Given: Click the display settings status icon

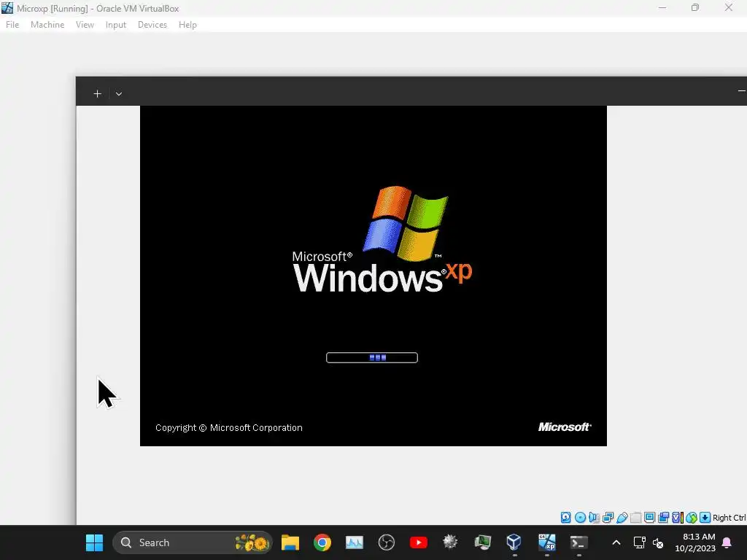Looking at the screenshot, I should tap(649, 518).
